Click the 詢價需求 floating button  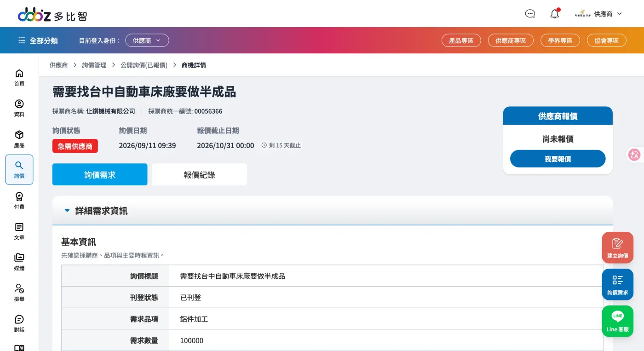coord(617,284)
